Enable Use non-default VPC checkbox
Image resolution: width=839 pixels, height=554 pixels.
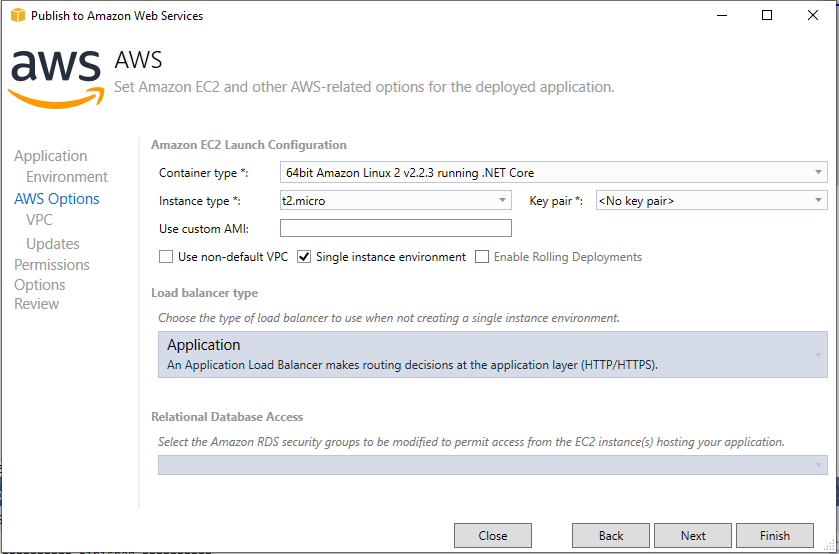pos(166,257)
